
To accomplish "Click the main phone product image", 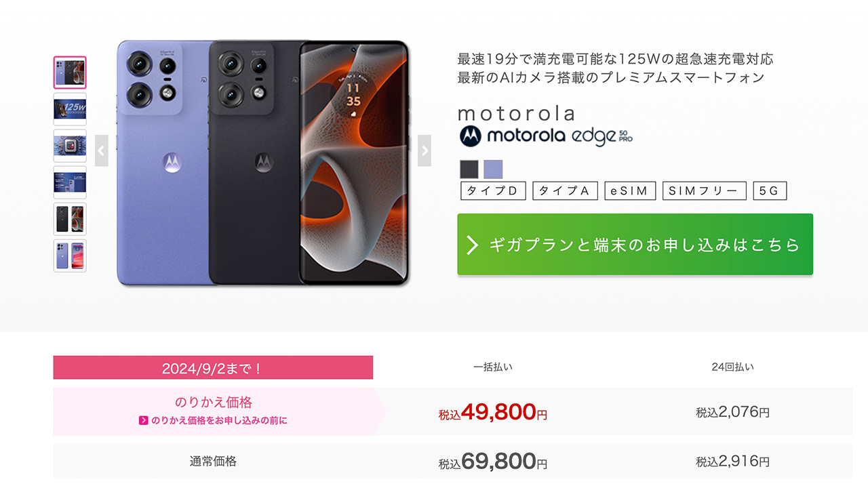I will tap(262, 163).
